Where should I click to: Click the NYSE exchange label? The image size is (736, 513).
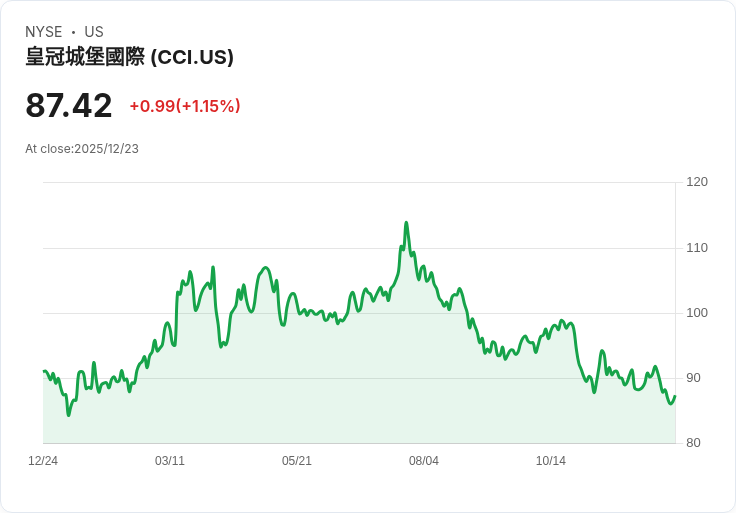click(43, 32)
